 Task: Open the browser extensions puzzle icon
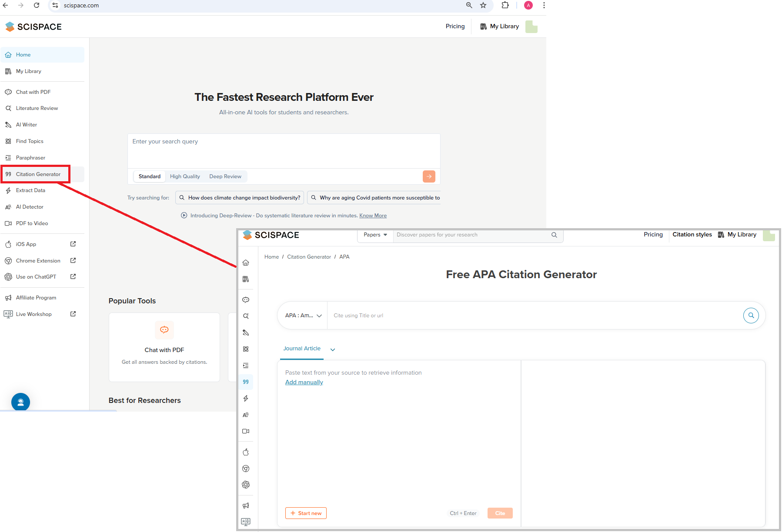(505, 5)
